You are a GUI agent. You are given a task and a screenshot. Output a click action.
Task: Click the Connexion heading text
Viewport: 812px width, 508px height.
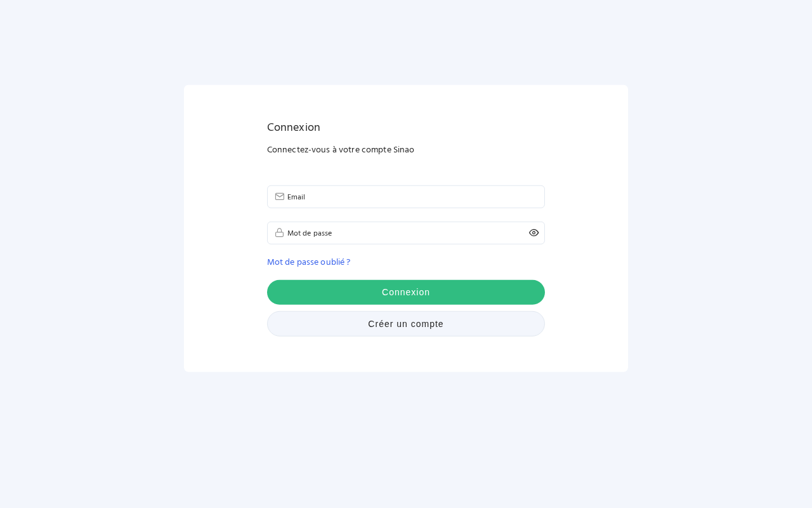[x=294, y=128]
